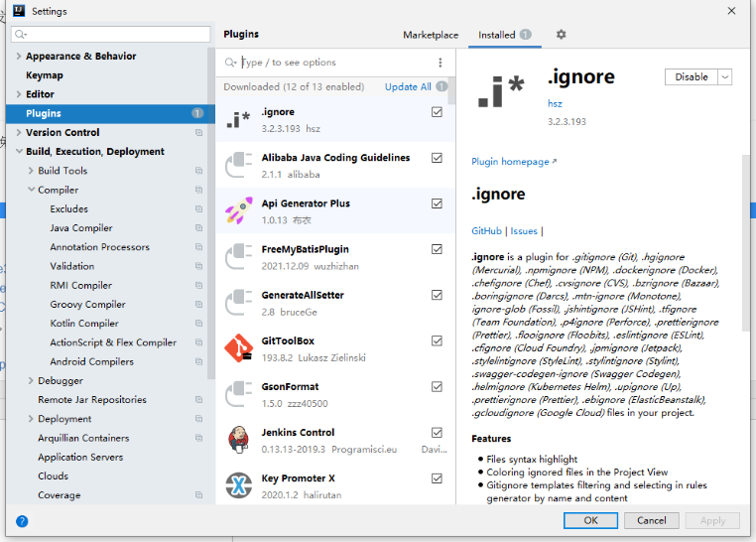Image resolution: width=756 pixels, height=542 pixels.
Task: Collapse the Compiler subtree
Action: pos(31,190)
